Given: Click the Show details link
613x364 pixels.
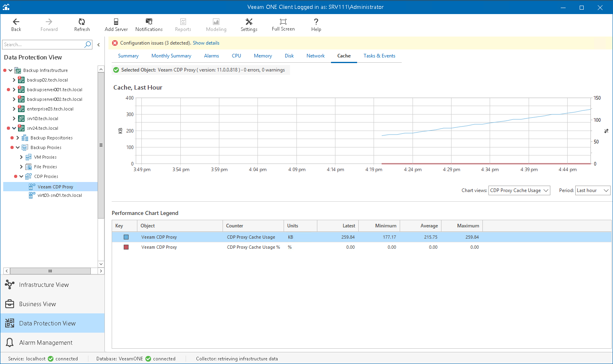Looking at the screenshot, I should tap(206, 43).
